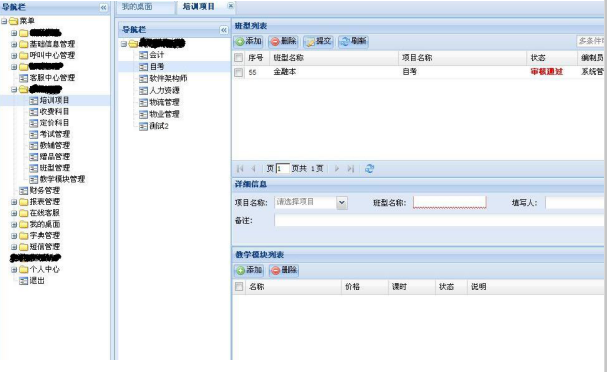Click the 多条件 search box

(x=590, y=41)
